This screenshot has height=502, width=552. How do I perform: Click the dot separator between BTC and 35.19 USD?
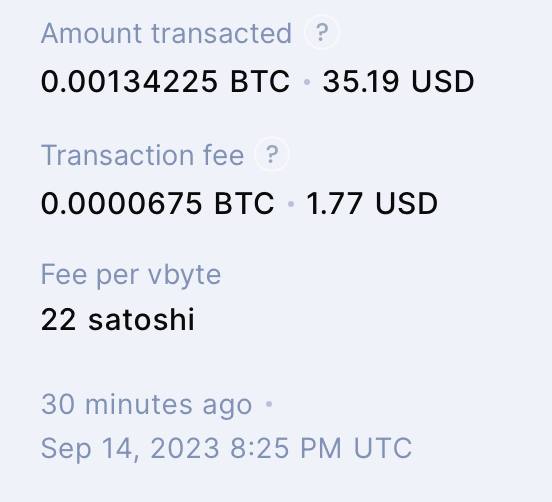(x=307, y=82)
